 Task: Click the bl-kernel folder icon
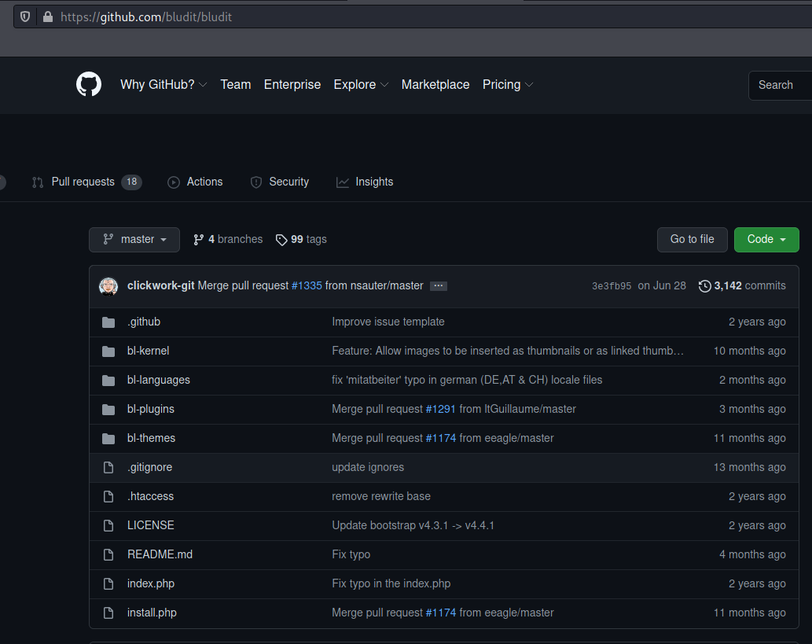tap(108, 351)
